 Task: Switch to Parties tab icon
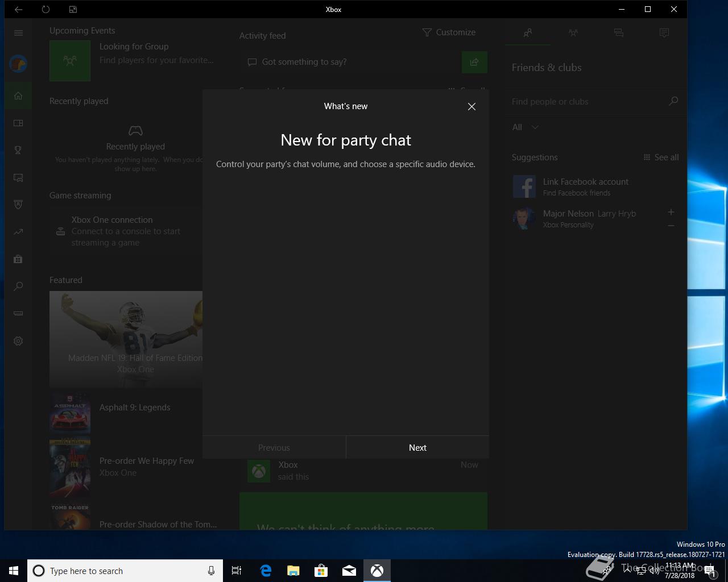click(573, 33)
